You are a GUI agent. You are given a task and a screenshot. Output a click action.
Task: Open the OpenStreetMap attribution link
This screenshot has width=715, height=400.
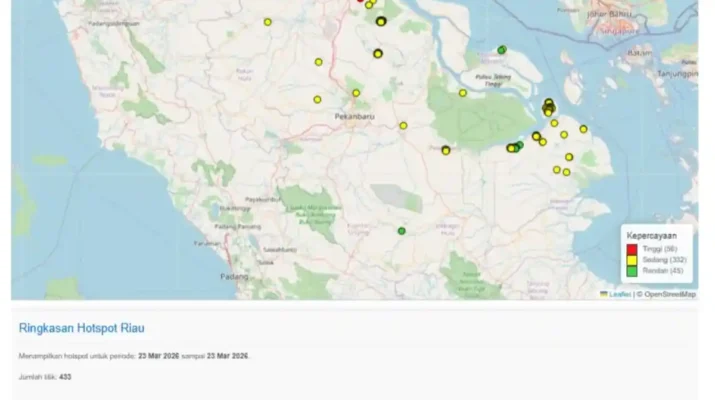pos(669,294)
